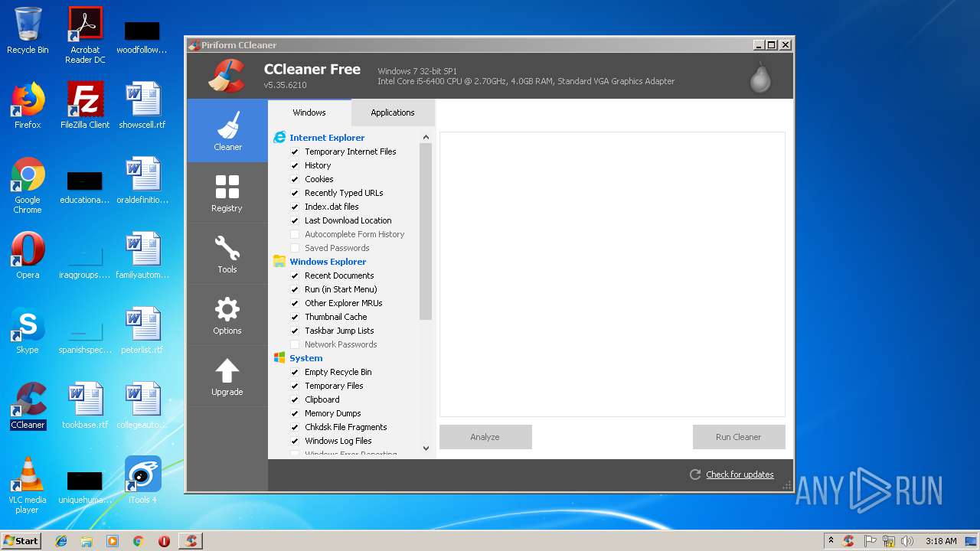This screenshot has height=551, width=980.
Task: Click the volume speaker tray icon
Action: point(907,541)
